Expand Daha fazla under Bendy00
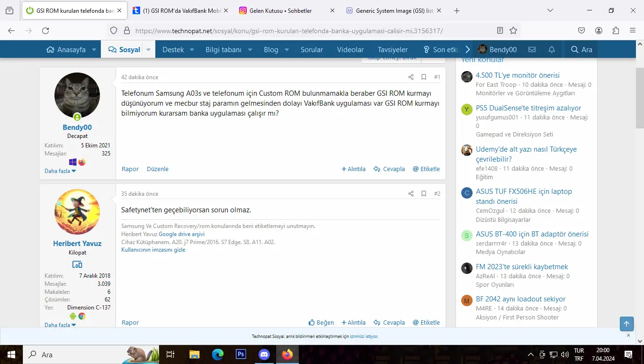 60,171
